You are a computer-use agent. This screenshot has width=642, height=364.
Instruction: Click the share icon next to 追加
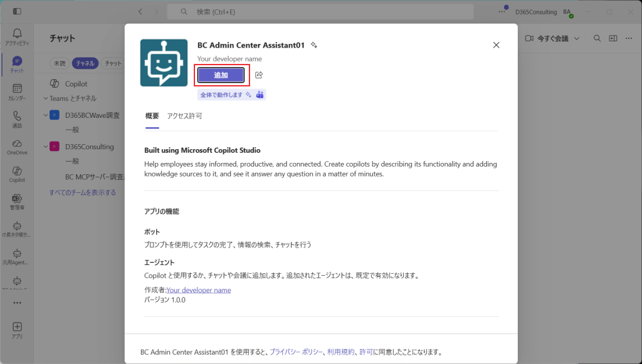pos(259,75)
